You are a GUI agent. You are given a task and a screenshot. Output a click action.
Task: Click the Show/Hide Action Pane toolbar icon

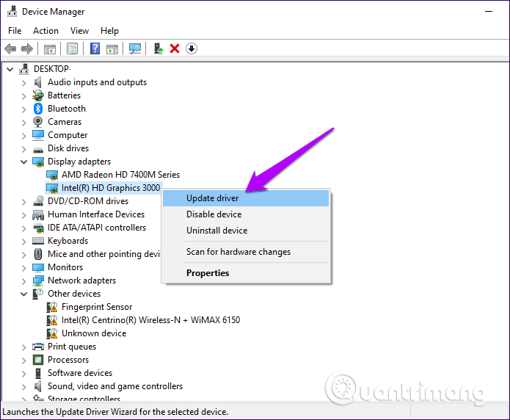pyautogui.click(x=112, y=49)
